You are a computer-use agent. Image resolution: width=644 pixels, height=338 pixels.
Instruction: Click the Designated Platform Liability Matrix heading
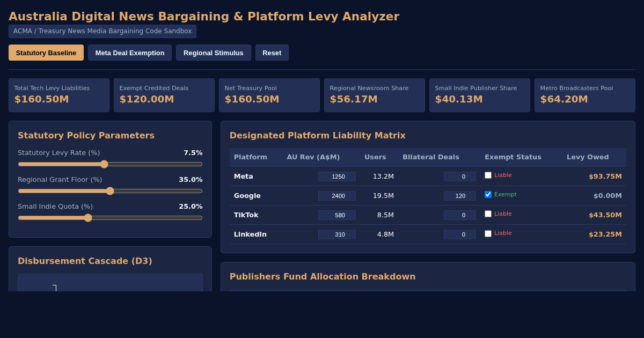(318, 136)
